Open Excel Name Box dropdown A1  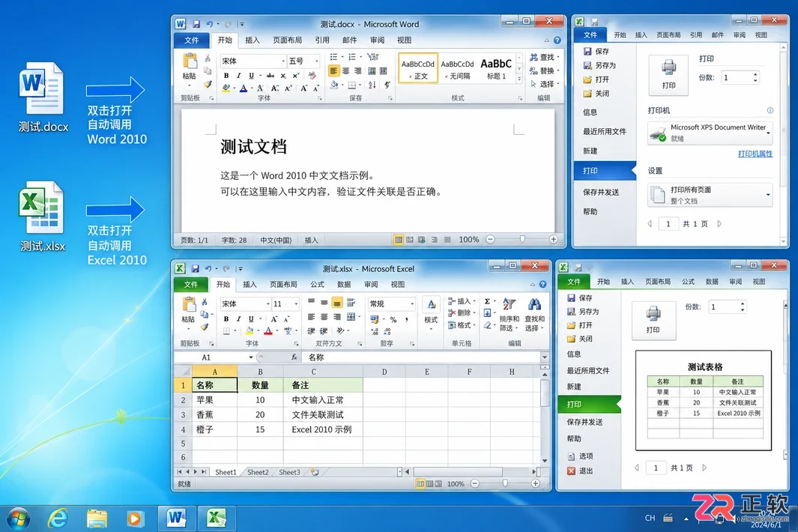(x=251, y=357)
